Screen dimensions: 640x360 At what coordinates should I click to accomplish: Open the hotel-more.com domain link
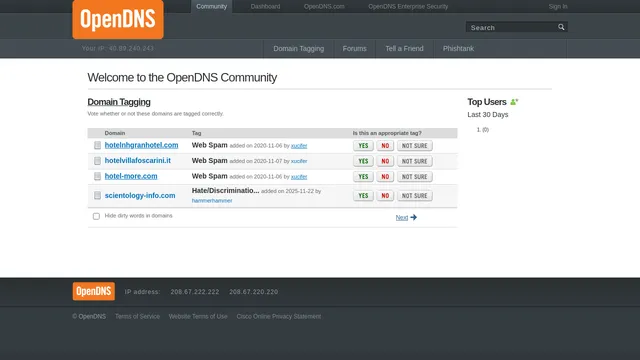click(x=131, y=176)
